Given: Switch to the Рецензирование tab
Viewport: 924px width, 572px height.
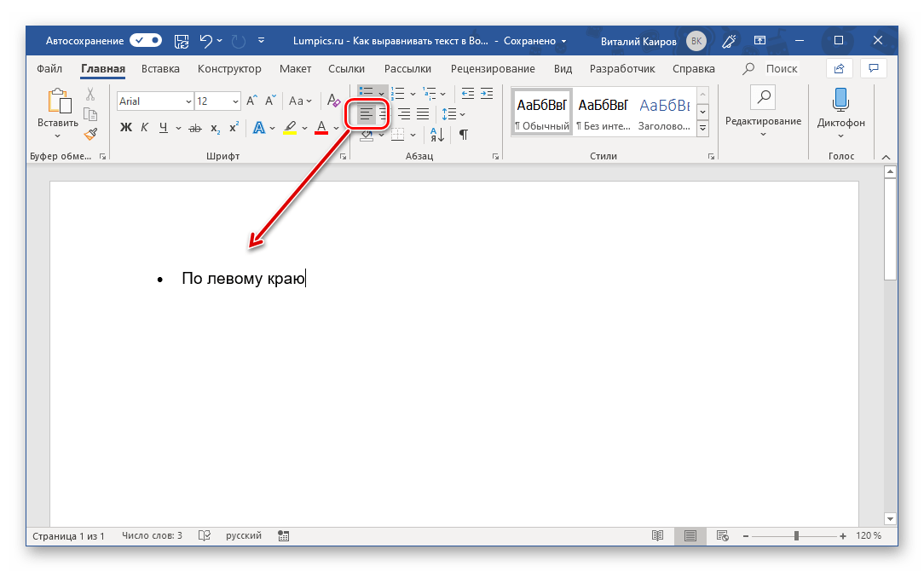Looking at the screenshot, I should [494, 68].
